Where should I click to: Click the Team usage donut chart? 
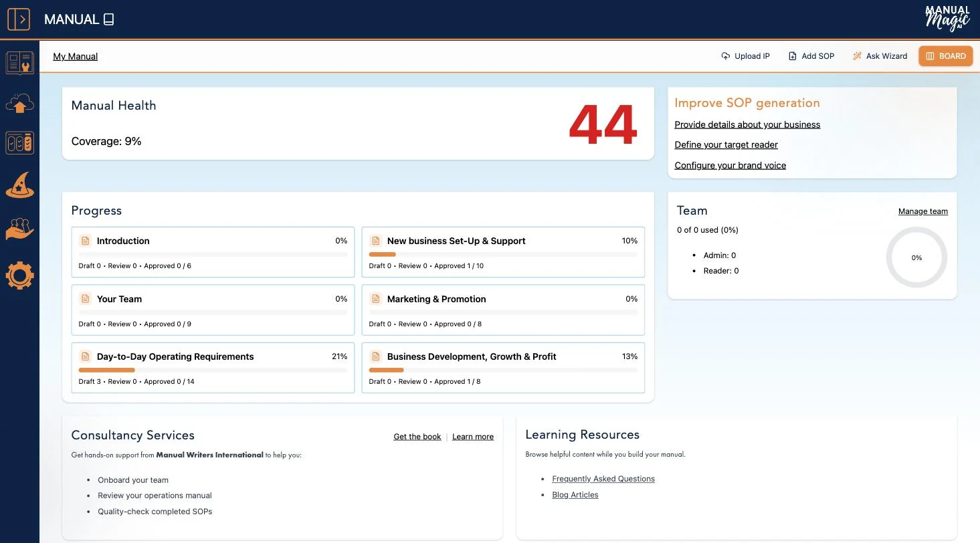916,257
